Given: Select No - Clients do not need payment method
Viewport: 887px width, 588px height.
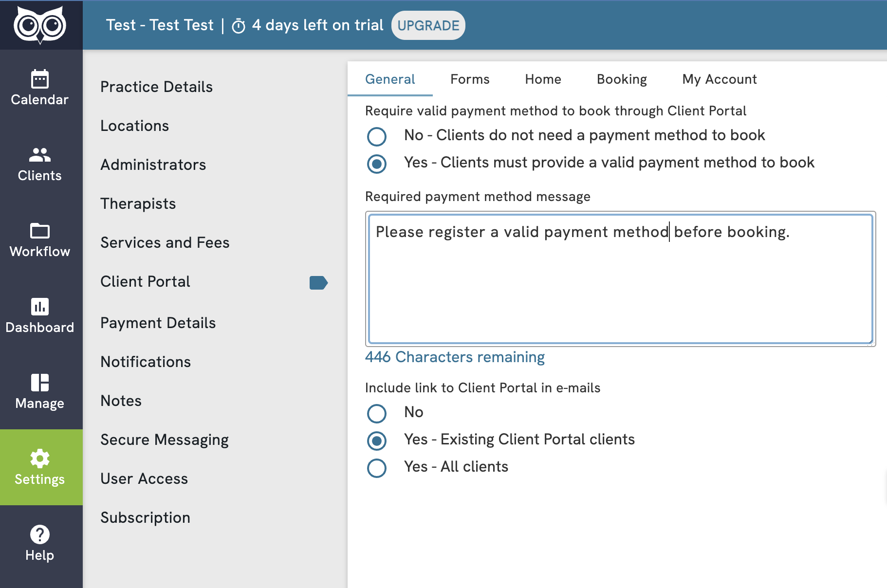Looking at the screenshot, I should pyautogui.click(x=377, y=136).
